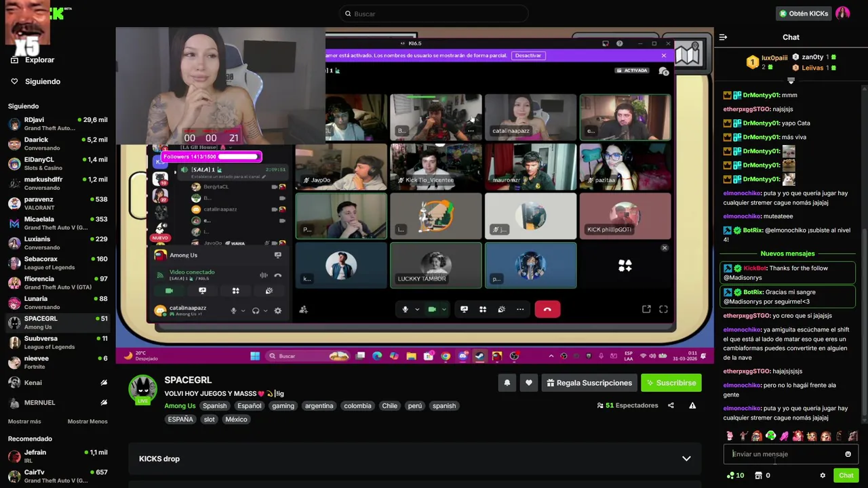Toggle stream notifications bell icon
The width and height of the screenshot is (868, 488).
[507, 383]
